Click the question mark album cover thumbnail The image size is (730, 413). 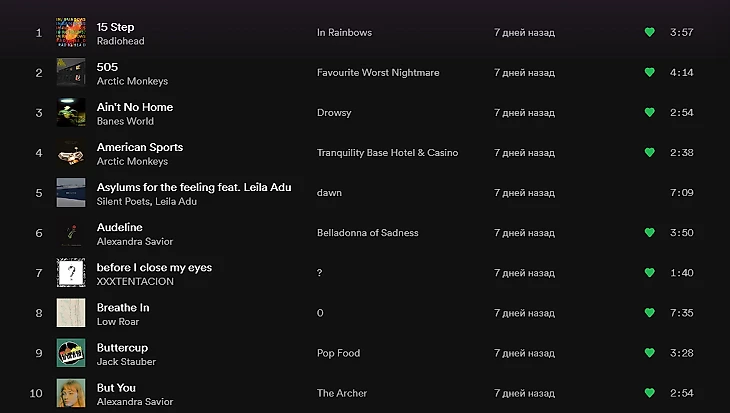pyautogui.click(x=71, y=273)
